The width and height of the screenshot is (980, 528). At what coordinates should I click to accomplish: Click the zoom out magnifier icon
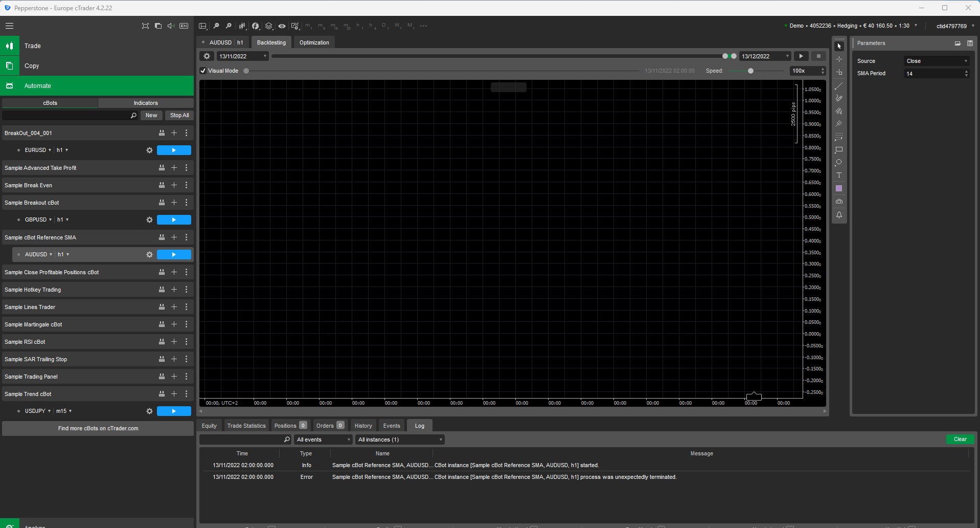point(216,26)
